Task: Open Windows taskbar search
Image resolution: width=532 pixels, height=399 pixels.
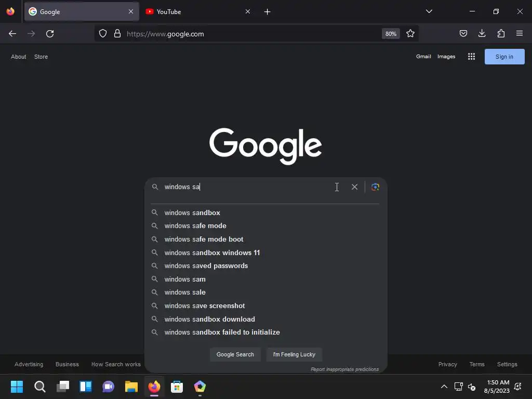Action: (39, 387)
